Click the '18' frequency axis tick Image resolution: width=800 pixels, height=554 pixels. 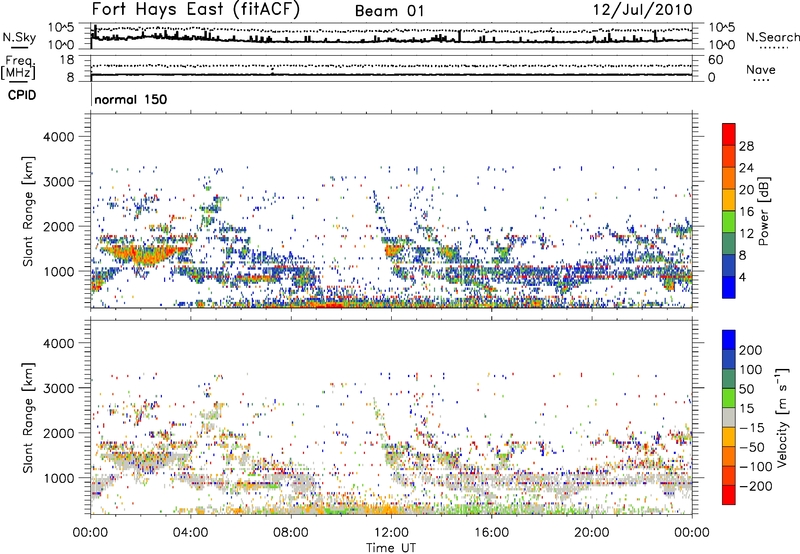coord(67,60)
